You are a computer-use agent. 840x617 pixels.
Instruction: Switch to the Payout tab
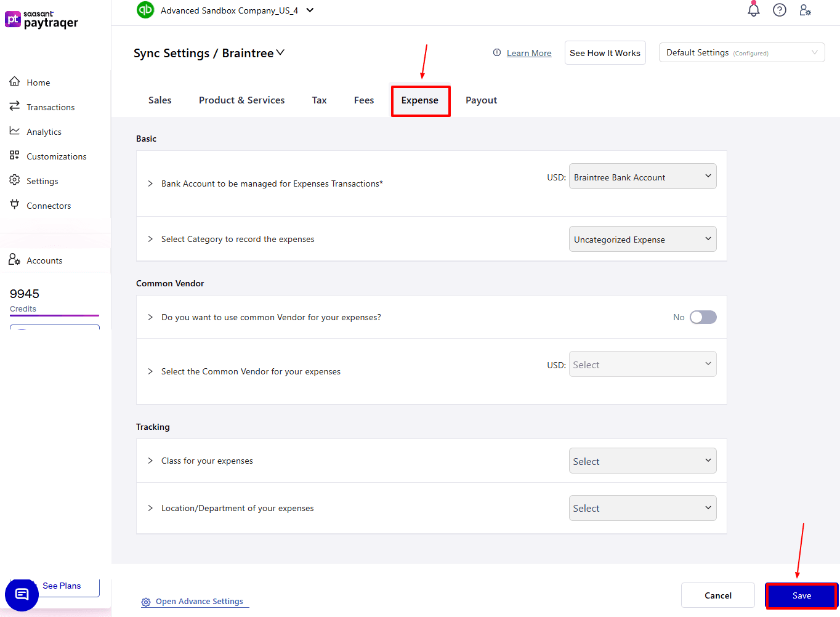(481, 100)
